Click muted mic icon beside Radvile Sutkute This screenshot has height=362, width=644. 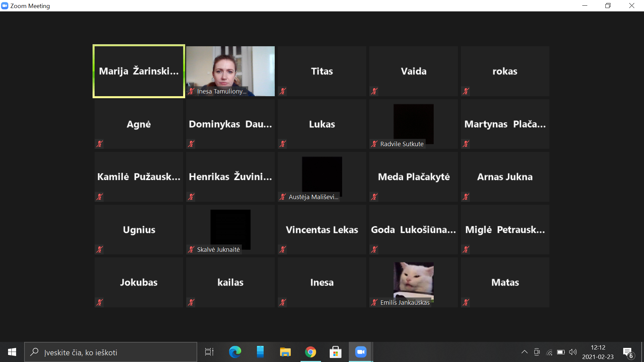click(x=374, y=144)
